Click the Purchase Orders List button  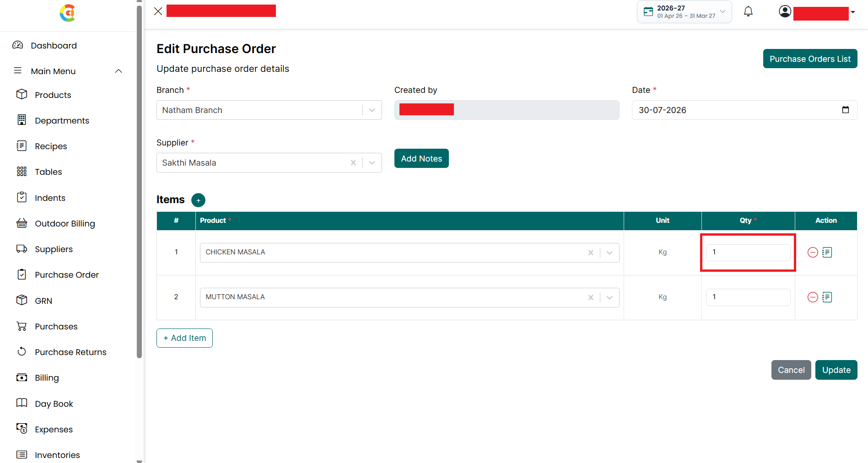810,59
